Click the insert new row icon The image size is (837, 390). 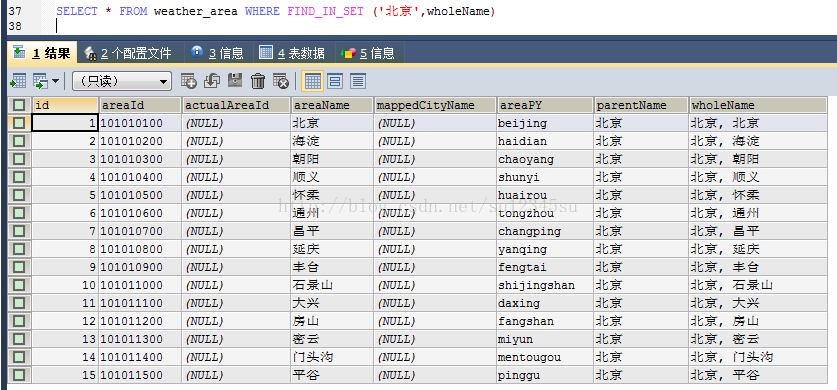(188, 81)
